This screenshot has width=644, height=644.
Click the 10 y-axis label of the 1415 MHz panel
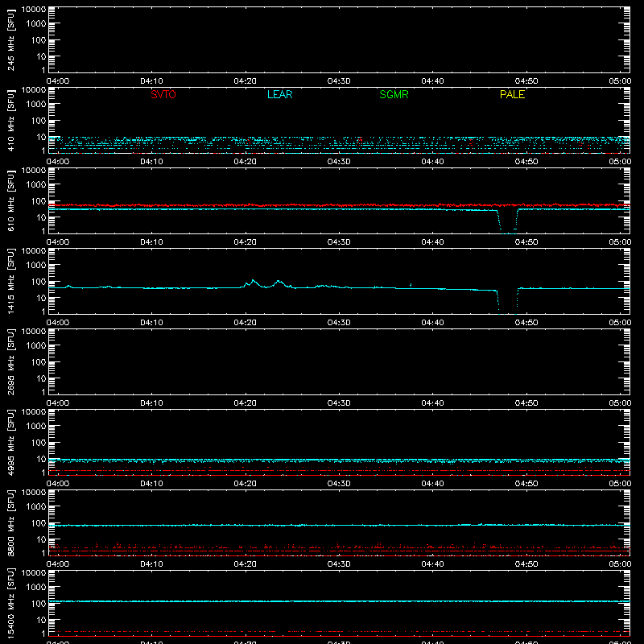tap(42, 298)
